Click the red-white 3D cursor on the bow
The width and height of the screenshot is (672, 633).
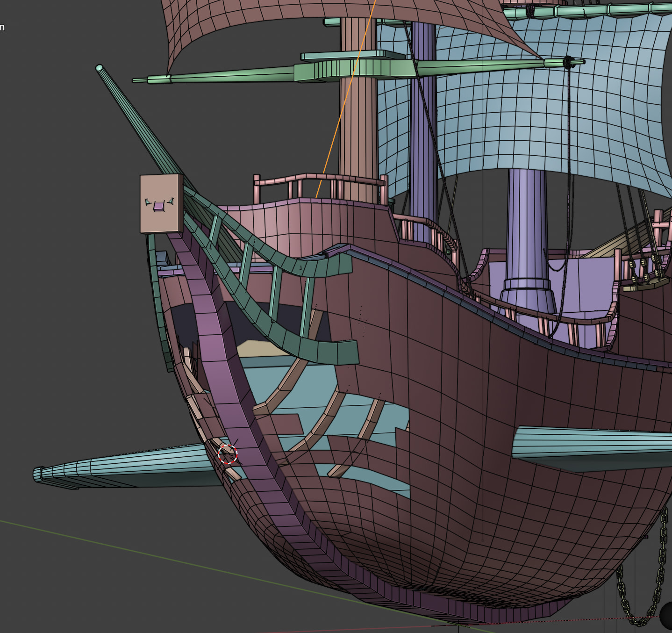228,454
